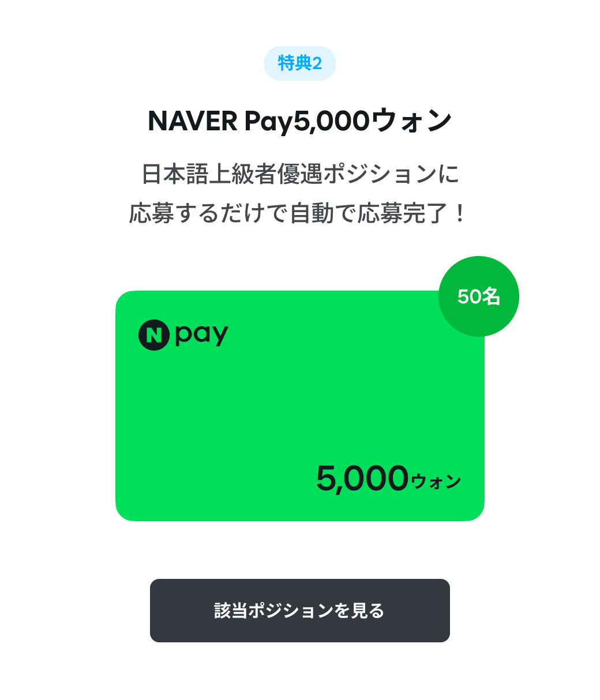Click the 名 character in round badge
This screenshot has height=700, width=600.
coord(491,296)
